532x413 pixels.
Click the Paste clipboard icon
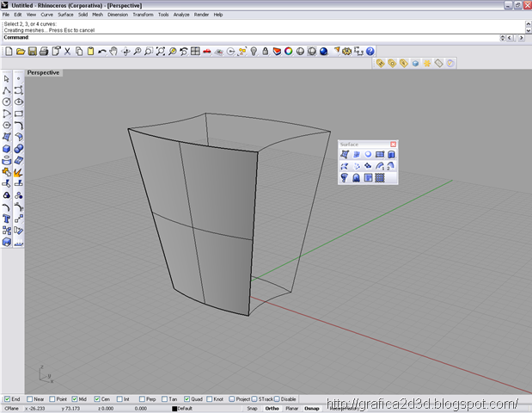(90, 52)
